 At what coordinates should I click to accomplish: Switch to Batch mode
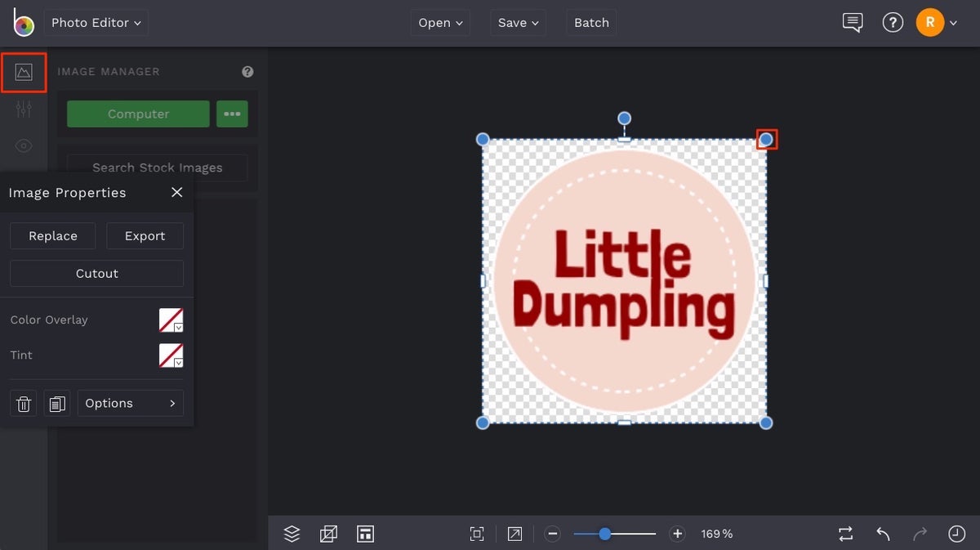point(591,22)
